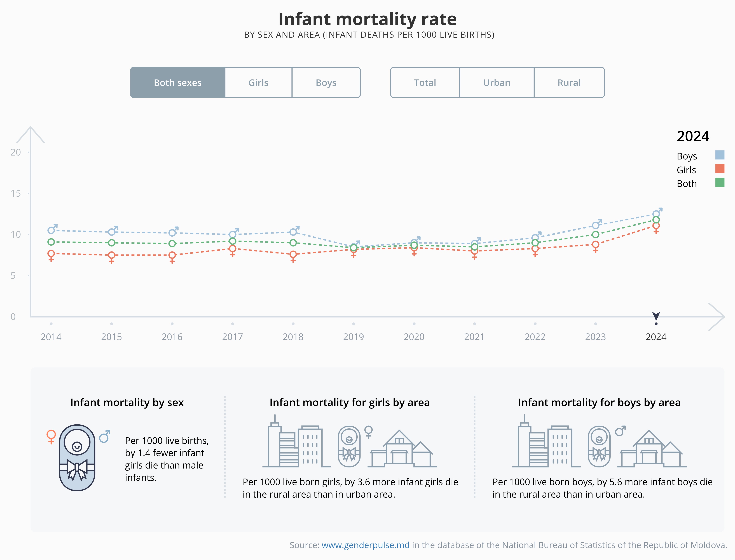Viewport: 735px width, 560px height.
Task: Click the Both green legend swatch
Action: 720,183
